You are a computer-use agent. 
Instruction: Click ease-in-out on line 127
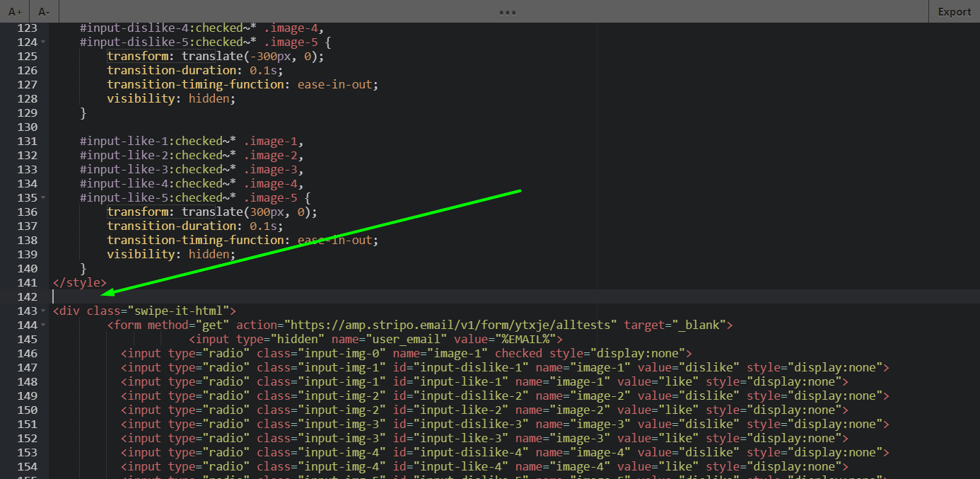pyautogui.click(x=335, y=84)
